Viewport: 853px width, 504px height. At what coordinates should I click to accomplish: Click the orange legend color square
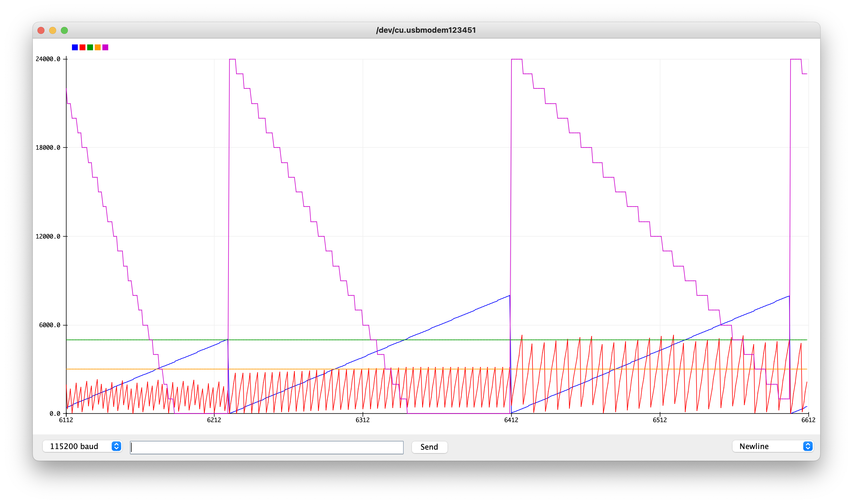click(97, 47)
